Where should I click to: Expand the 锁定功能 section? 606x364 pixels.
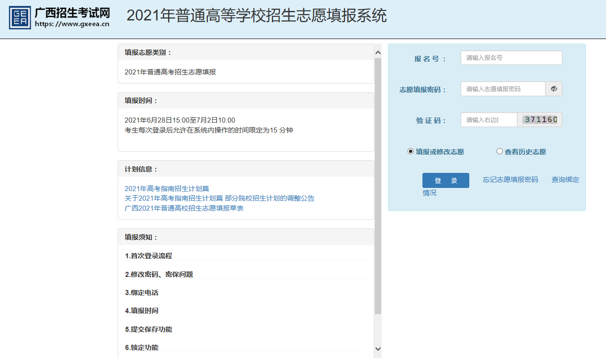(x=141, y=348)
